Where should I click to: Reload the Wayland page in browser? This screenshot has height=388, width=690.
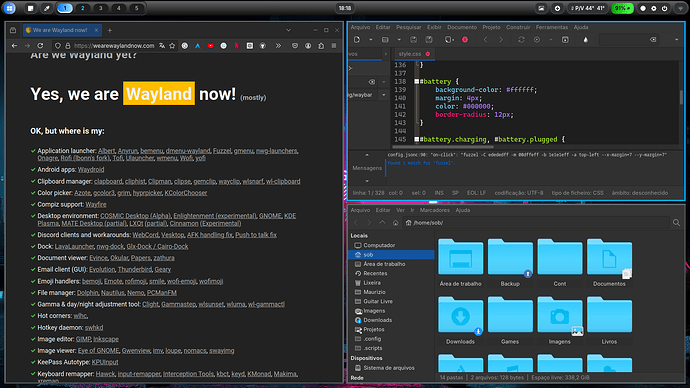(x=40, y=46)
